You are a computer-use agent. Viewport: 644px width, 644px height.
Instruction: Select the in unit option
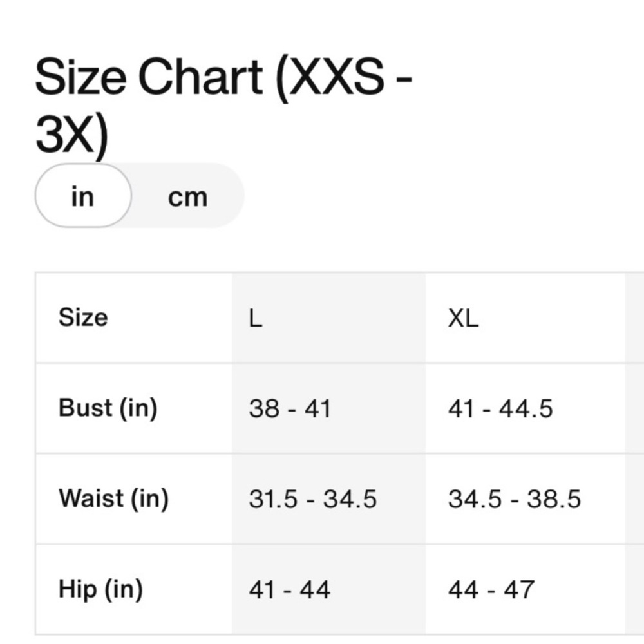click(83, 196)
